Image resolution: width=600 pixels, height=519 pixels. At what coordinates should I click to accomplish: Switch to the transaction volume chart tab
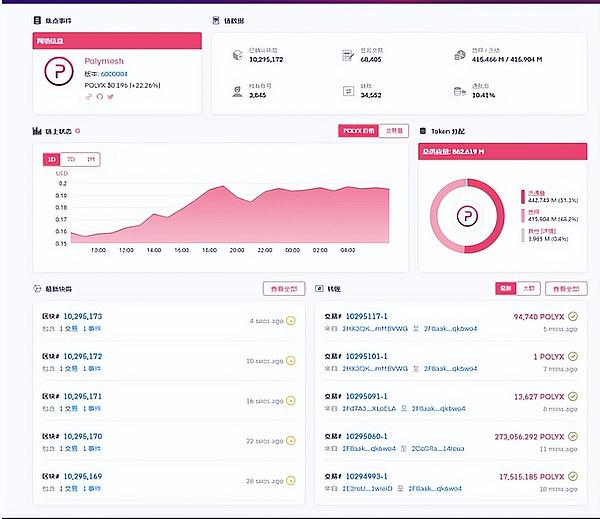tap(395, 131)
